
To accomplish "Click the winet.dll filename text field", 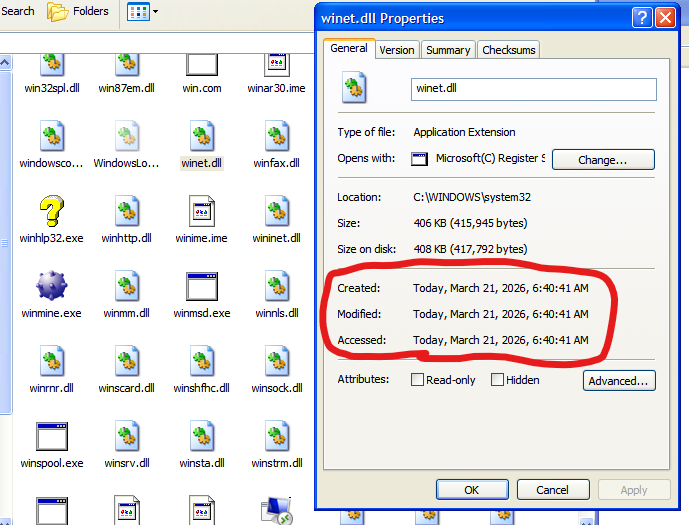I will [x=532, y=89].
